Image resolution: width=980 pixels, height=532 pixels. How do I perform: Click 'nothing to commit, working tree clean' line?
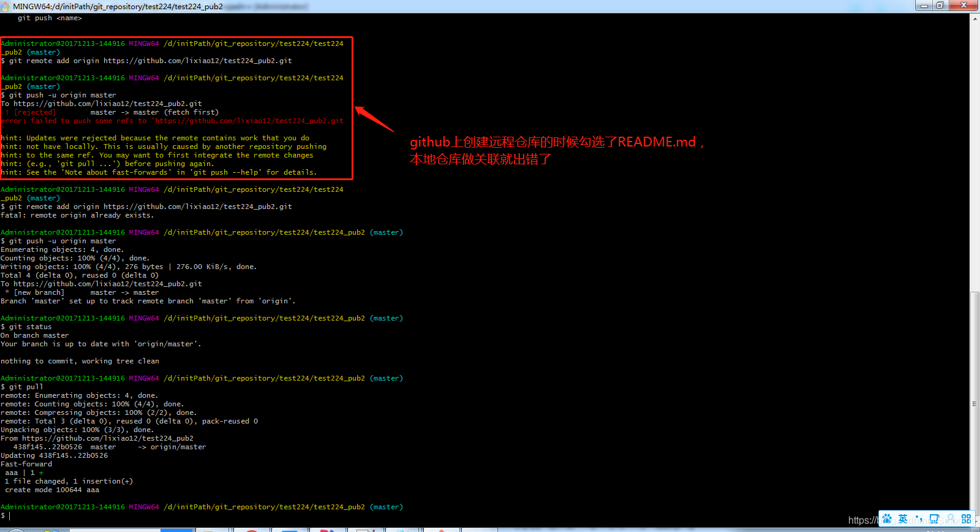(x=80, y=361)
